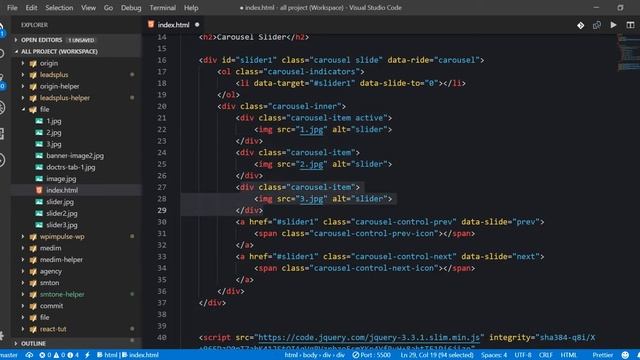Expand the medim-helper folder
The image size is (640, 360).
[x=61, y=260]
